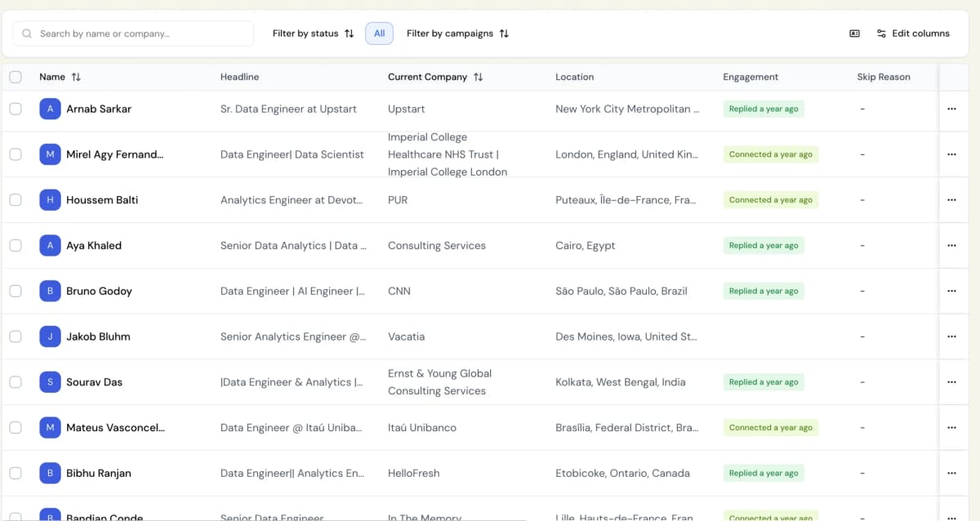Open Bruno Godoy's name link
The image size is (980, 521).
coord(99,292)
